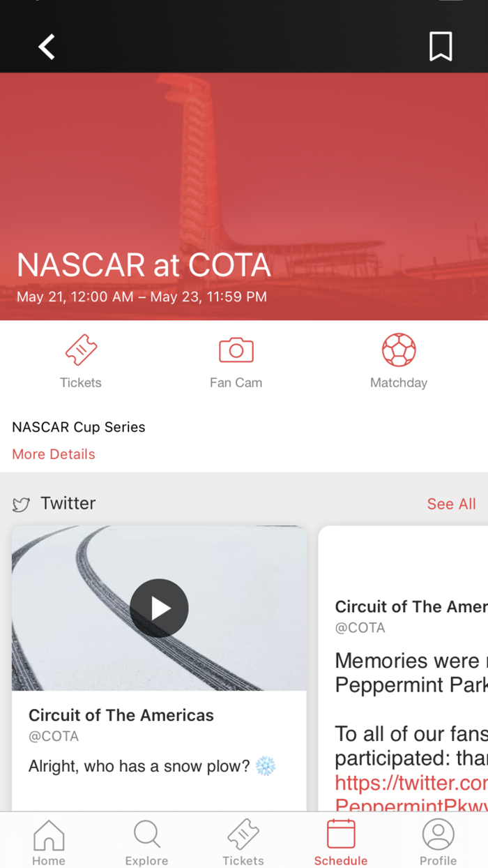Click the Twitter bird icon
The width and height of the screenshot is (488, 868).
pyautogui.click(x=21, y=503)
